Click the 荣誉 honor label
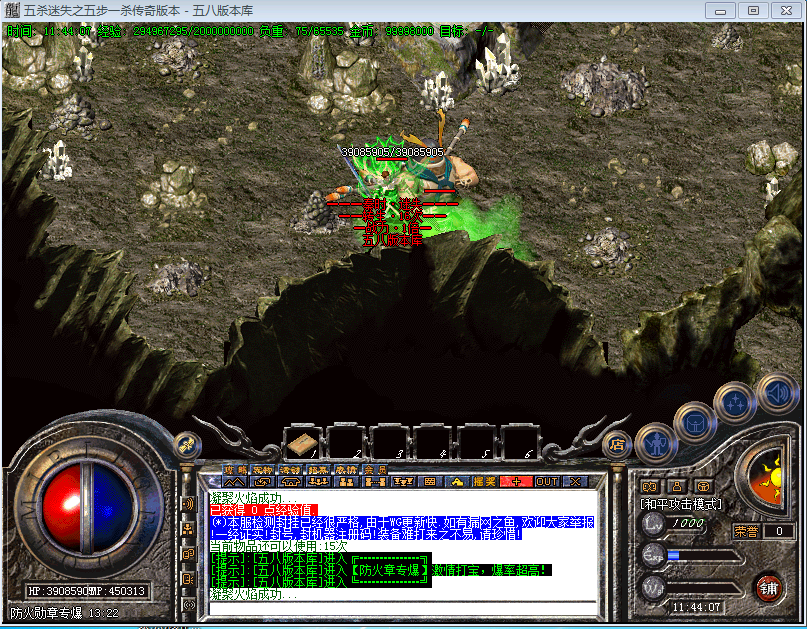The height and width of the screenshot is (629, 807). click(x=746, y=531)
